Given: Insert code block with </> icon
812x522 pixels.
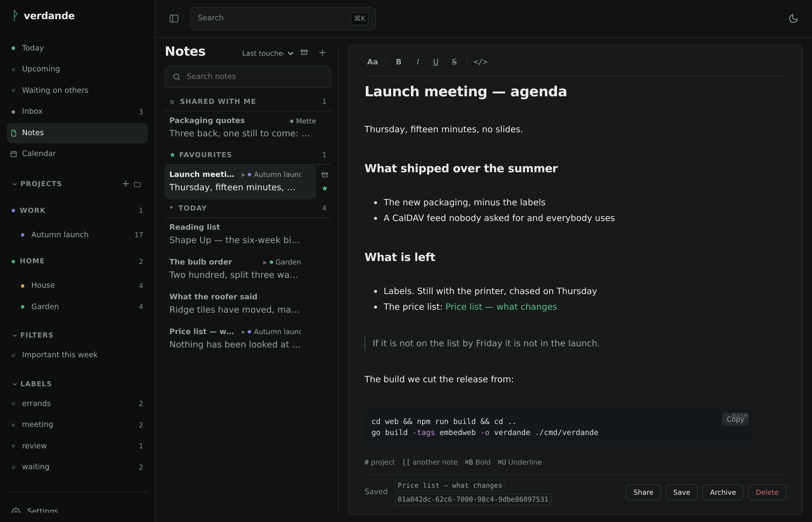Looking at the screenshot, I should (x=480, y=62).
